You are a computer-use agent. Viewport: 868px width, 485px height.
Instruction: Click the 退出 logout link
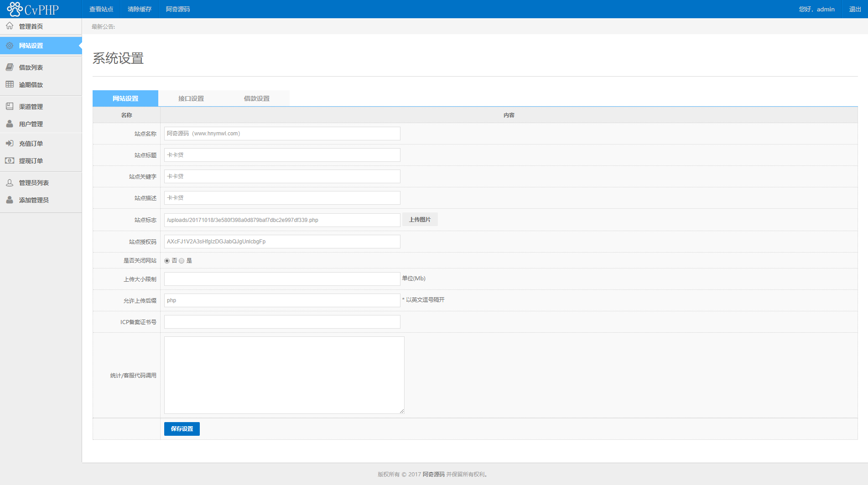tap(855, 9)
